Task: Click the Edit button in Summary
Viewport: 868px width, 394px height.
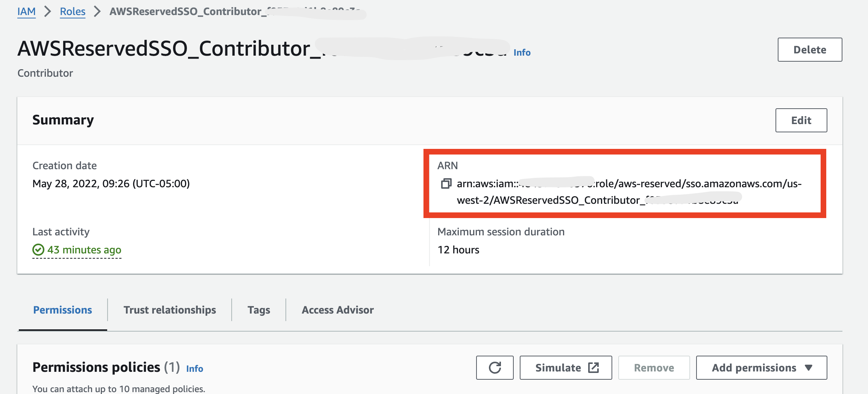Action: tap(801, 120)
